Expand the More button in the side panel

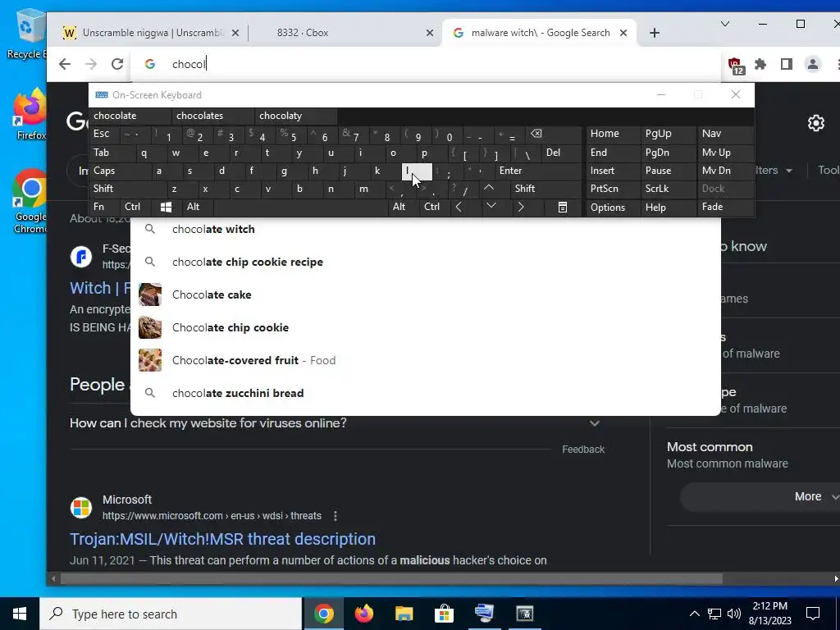(760, 496)
